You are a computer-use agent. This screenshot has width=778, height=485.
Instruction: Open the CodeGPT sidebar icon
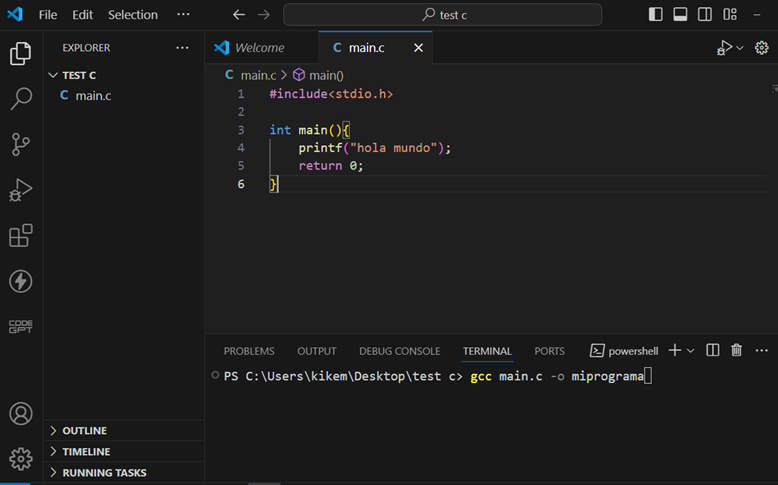click(20, 326)
